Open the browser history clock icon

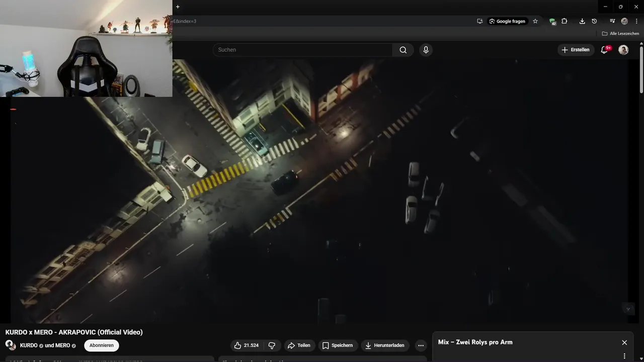coord(594,21)
